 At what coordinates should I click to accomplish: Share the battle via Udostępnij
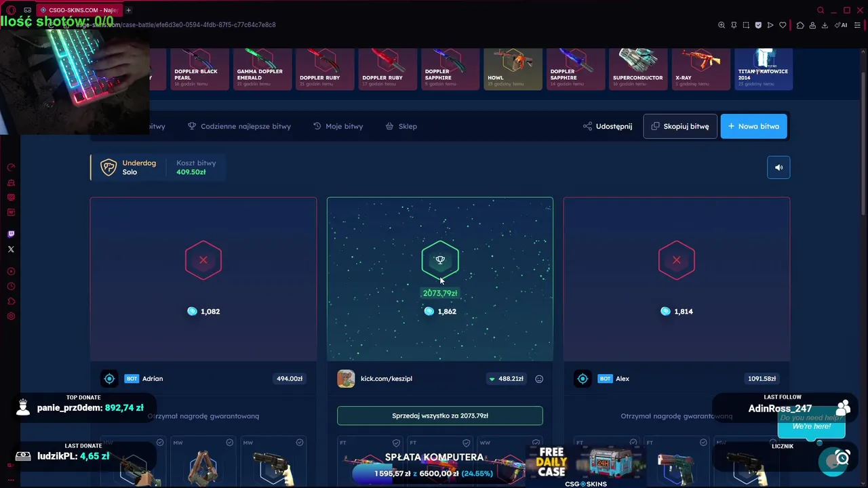click(x=608, y=126)
